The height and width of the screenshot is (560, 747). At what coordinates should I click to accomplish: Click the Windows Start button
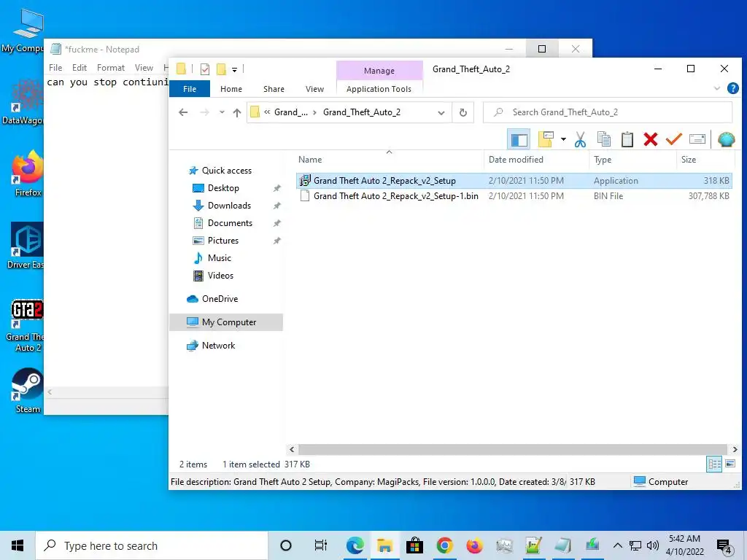(x=18, y=545)
